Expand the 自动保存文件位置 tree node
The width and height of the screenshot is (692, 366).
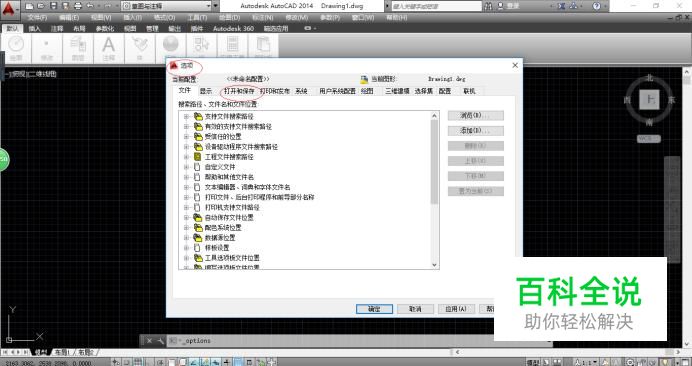[x=186, y=218]
